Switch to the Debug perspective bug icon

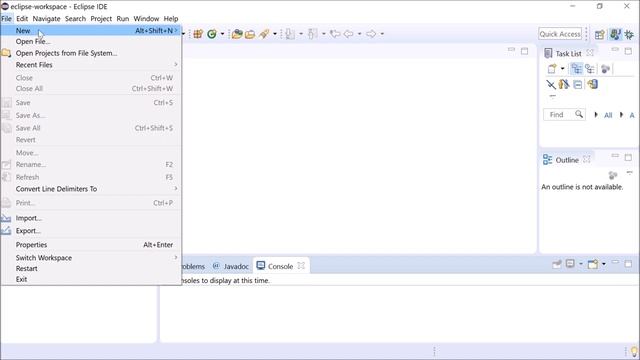tap(629, 34)
